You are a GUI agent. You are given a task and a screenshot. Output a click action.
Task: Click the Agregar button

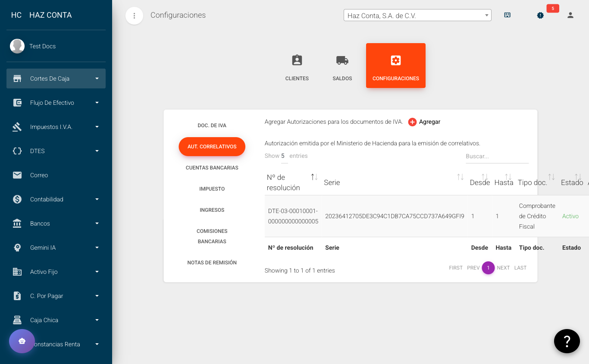424,122
